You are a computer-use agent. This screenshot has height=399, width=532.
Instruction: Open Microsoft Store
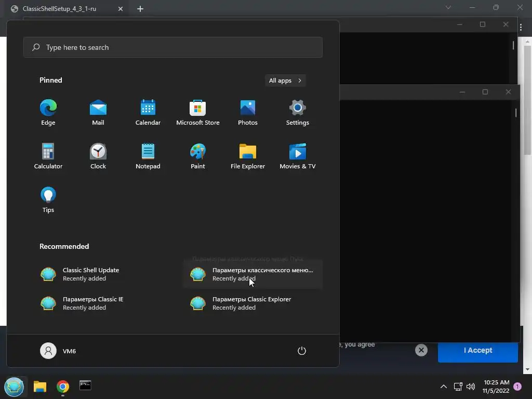point(198,113)
